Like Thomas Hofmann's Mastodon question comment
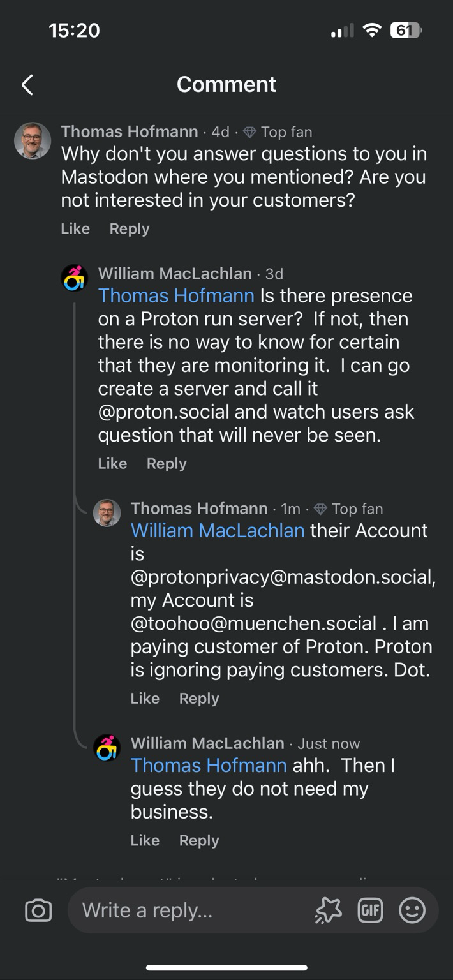 point(75,229)
